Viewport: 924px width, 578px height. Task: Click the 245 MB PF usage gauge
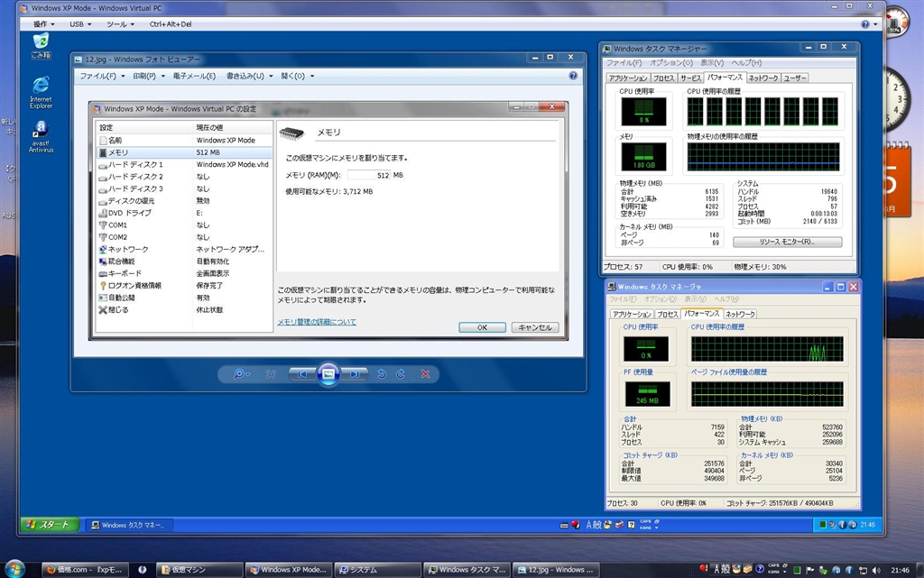(x=647, y=394)
